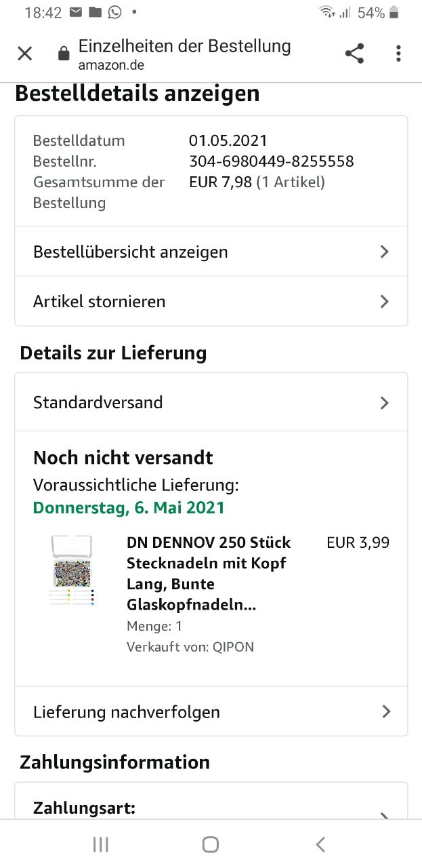Open DN DENNOV Stecknadeln product link
Screen dimensions: 422x868
pos(209,574)
